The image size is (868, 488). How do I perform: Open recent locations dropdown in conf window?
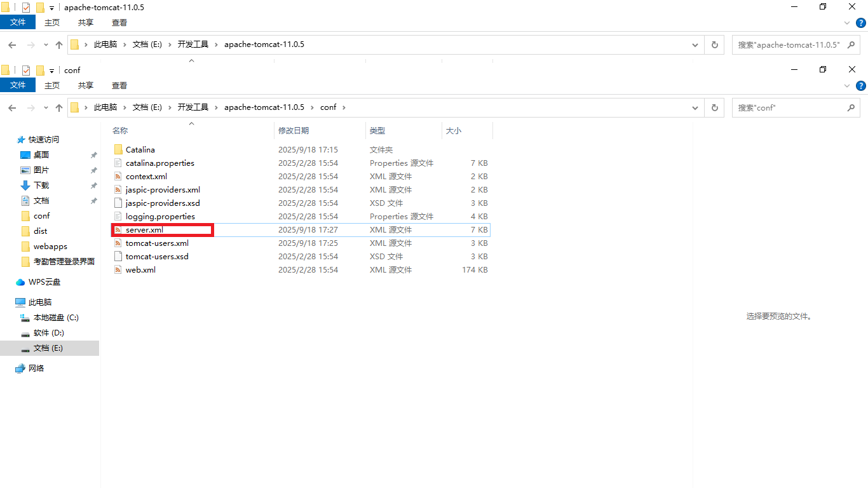pos(46,108)
